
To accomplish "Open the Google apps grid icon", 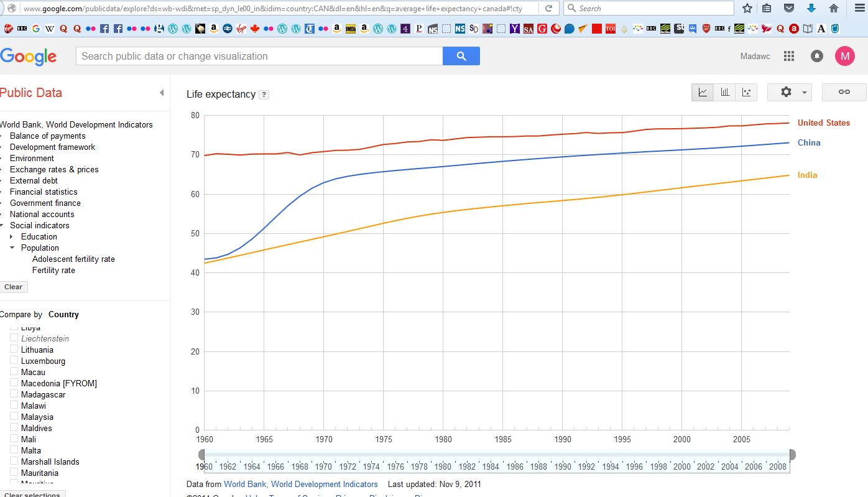I will (x=789, y=56).
